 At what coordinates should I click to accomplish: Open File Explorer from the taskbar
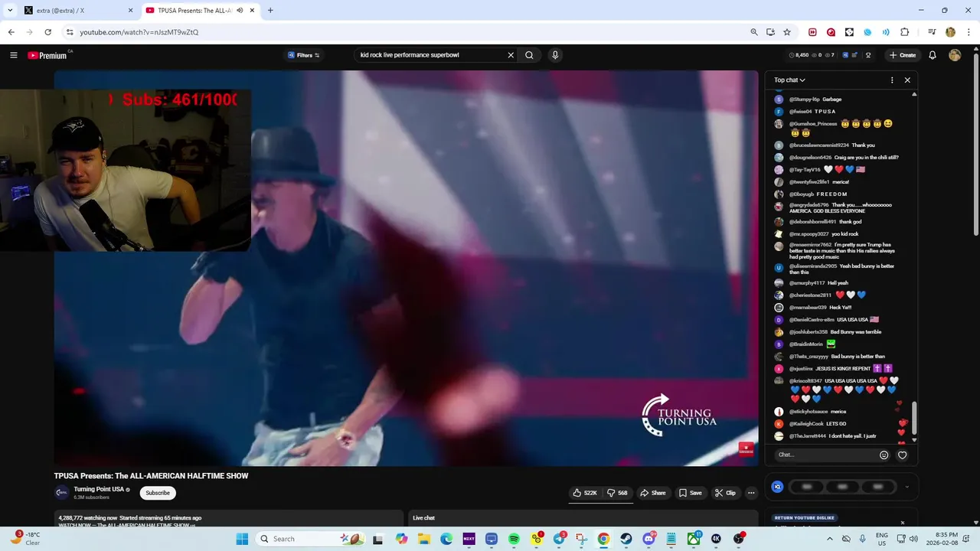(x=424, y=539)
